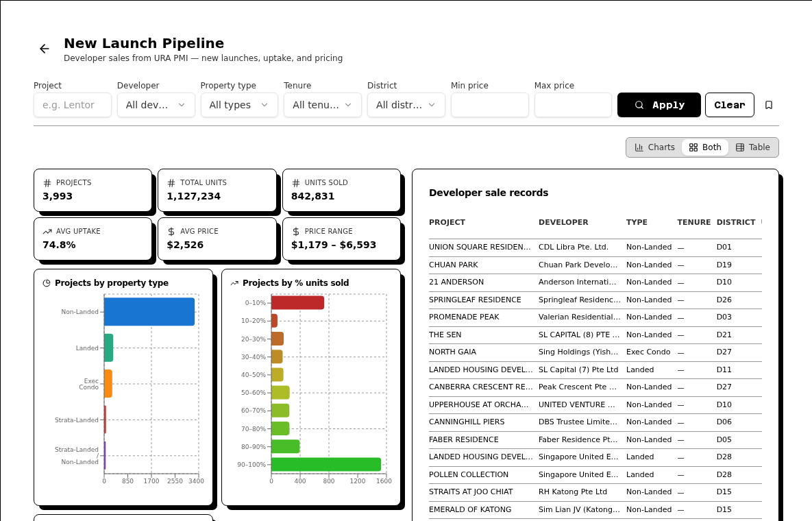Click the hash icon on the Units Sold card
812x521 pixels.
coord(296,183)
